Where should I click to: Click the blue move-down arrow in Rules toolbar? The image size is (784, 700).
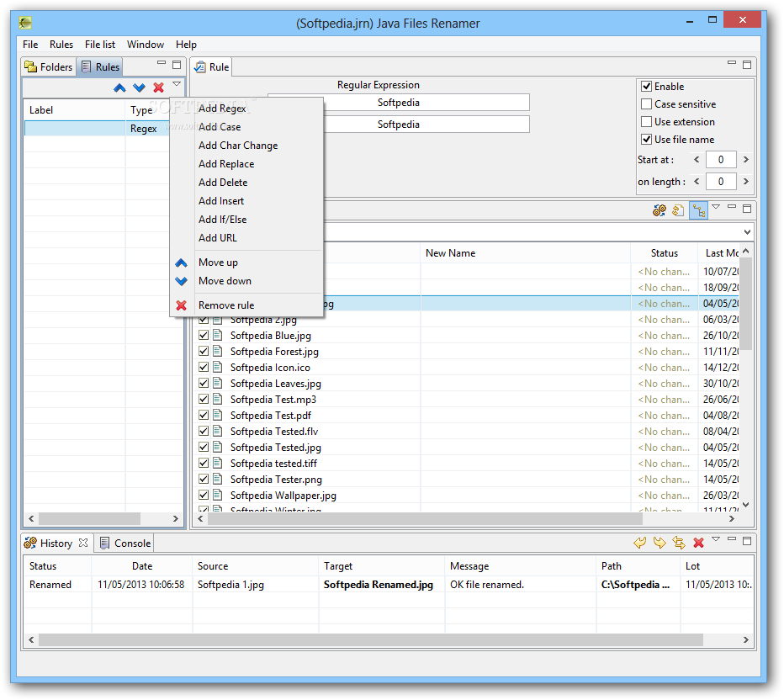tap(139, 88)
